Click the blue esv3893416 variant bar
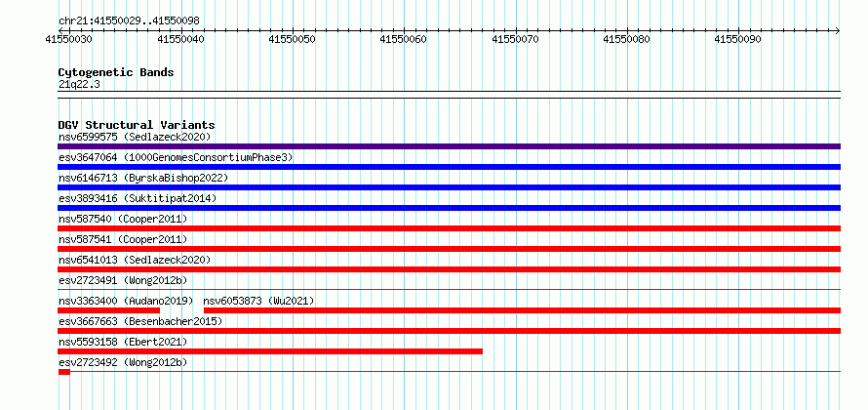This screenshot has height=410, width=868. coord(449,208)
